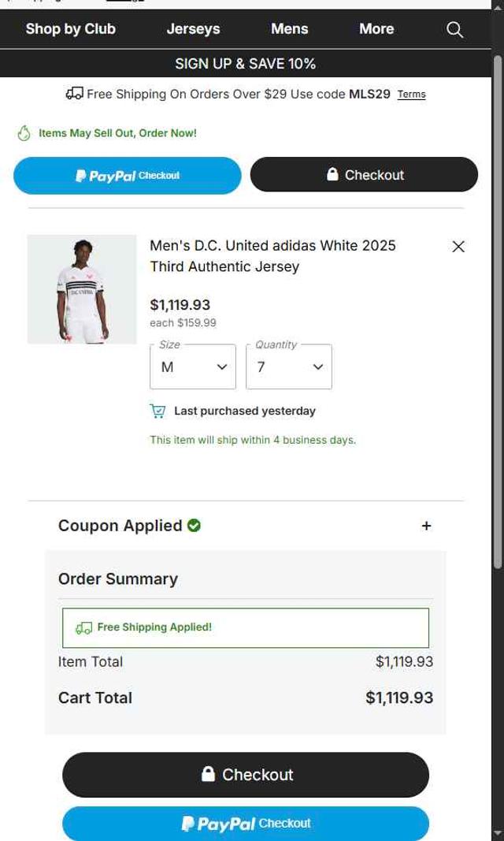Click the Sign Up & Save 10% banner
Viewport: 504px width, 841px height.
pos(246,64)
